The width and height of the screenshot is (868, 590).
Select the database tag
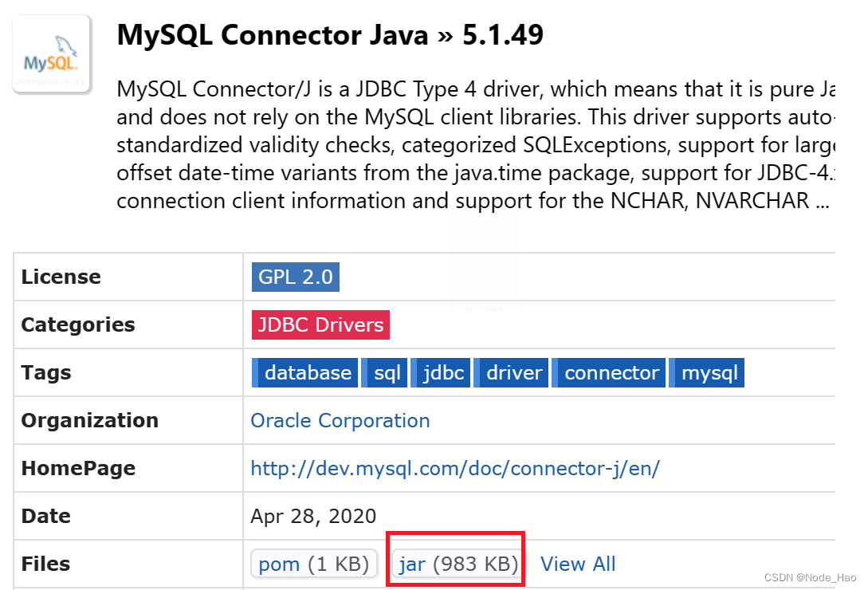(305, 373)
